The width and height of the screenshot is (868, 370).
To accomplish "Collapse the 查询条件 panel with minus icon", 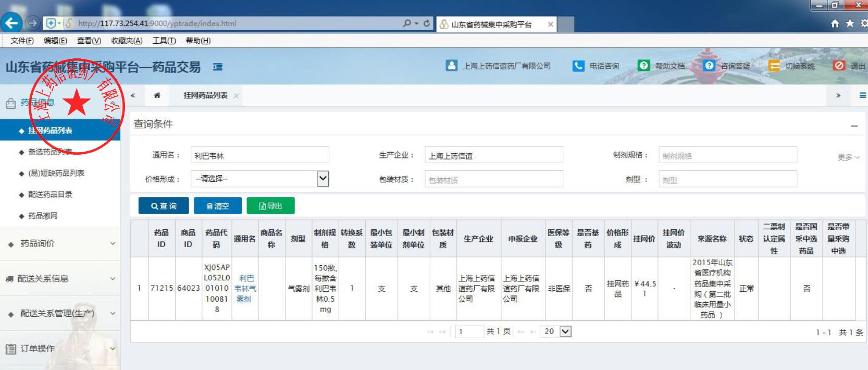I will [854, 126].
